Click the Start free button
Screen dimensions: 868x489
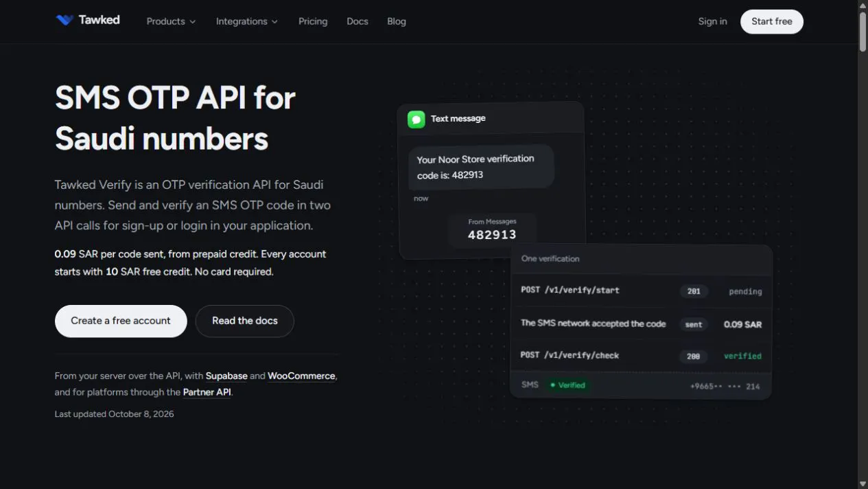tap(772, 21)
